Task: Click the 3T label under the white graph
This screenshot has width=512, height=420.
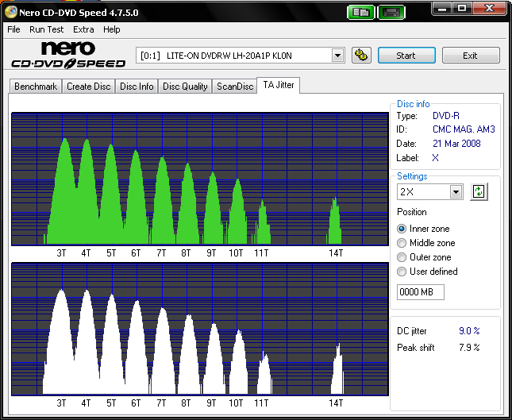Action: [61, 403]
